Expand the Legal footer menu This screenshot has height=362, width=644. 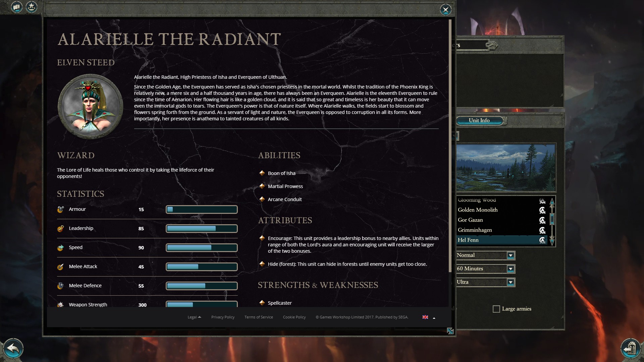[194, 317]
